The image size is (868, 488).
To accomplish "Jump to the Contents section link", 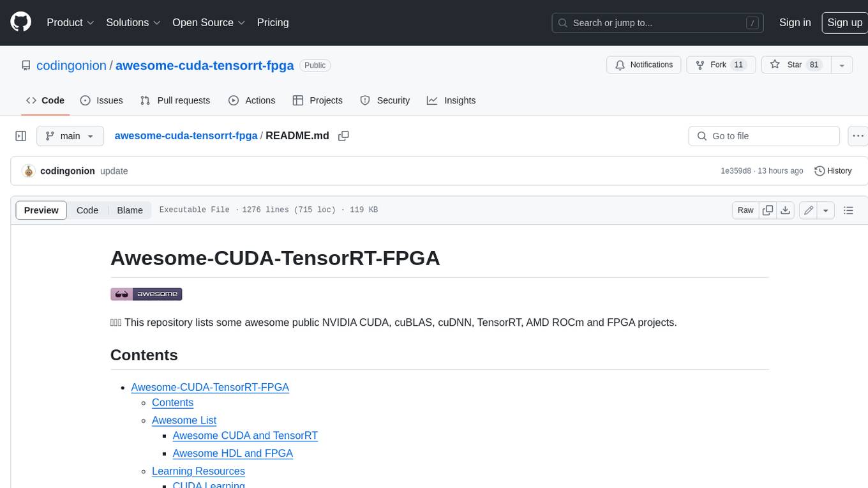I will [x=172, y=402].
